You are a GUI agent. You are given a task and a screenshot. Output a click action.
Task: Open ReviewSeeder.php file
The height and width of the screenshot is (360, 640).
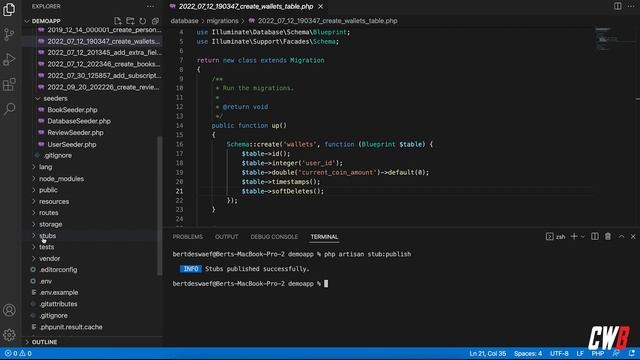tap(75, 133)
